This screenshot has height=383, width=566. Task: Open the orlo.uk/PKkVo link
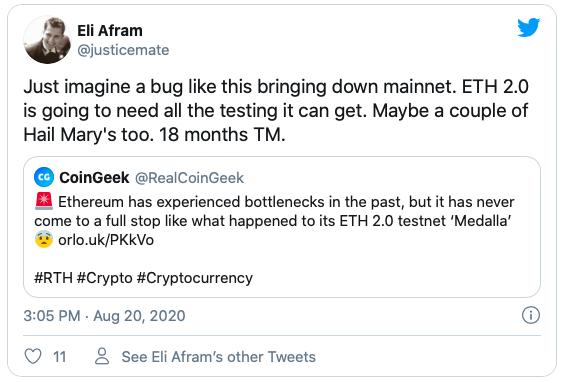(106, 240)
